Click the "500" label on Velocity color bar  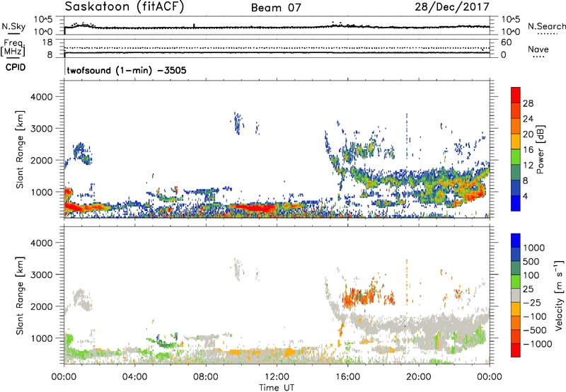532,261
